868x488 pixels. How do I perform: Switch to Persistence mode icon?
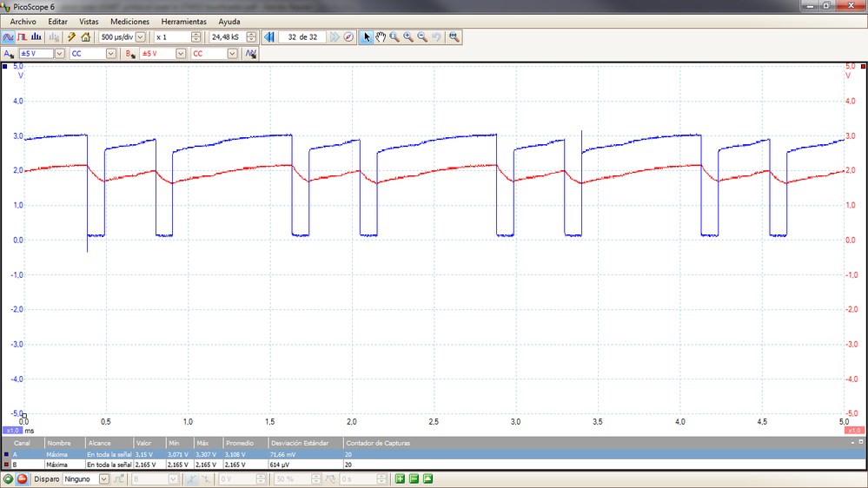click(x=22, y=37)
